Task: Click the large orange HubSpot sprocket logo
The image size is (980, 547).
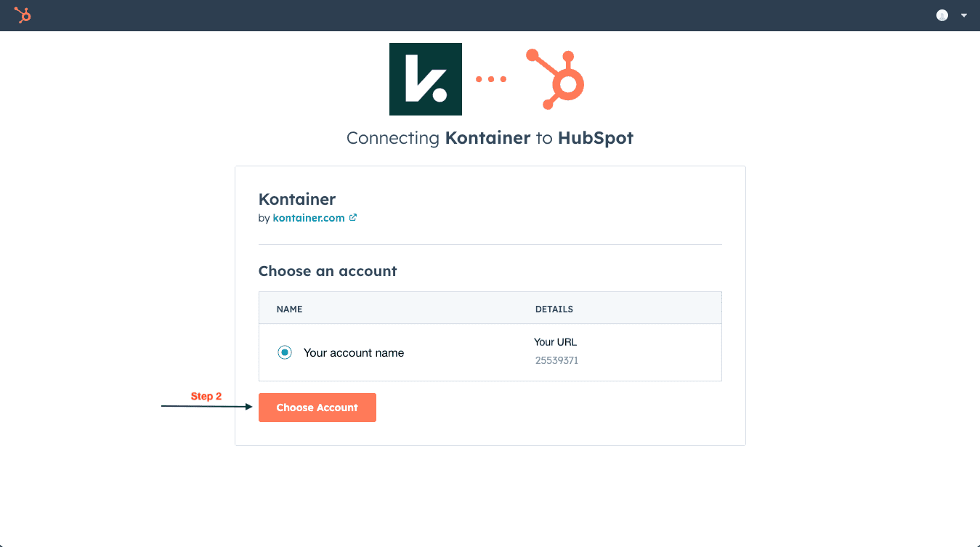Action: coord(556,79)
